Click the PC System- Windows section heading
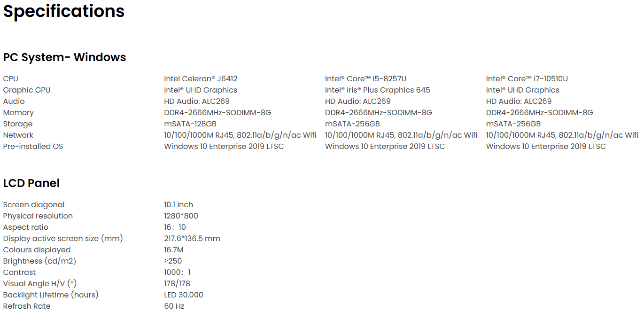Screen dimensions: 644x312 [x=64, y=57]
